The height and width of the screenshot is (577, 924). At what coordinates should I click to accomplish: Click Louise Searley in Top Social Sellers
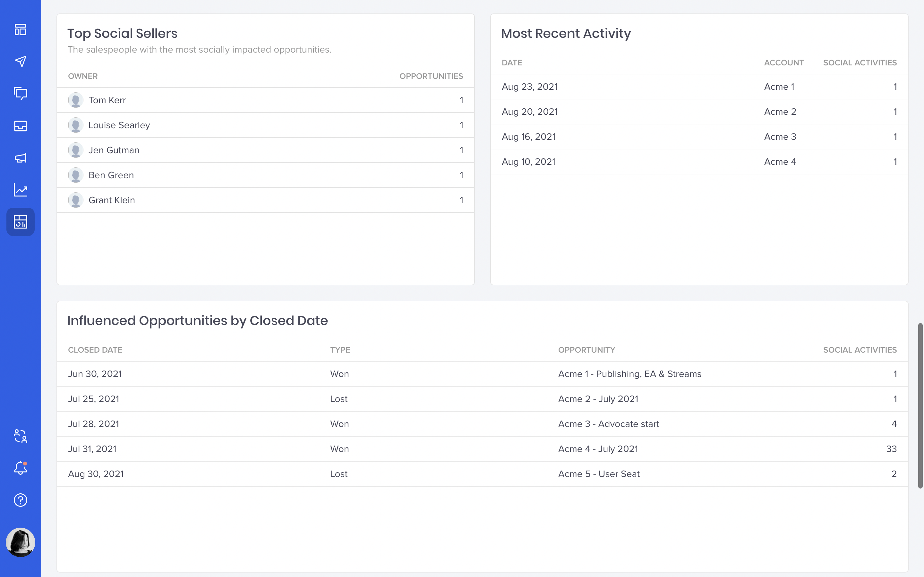[119, 125]
